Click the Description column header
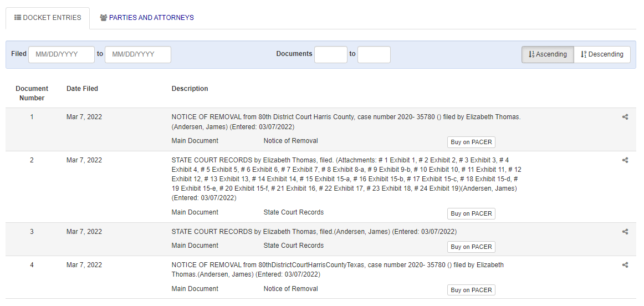The width and height of the screenshot is (644, 306). (190, 89)
